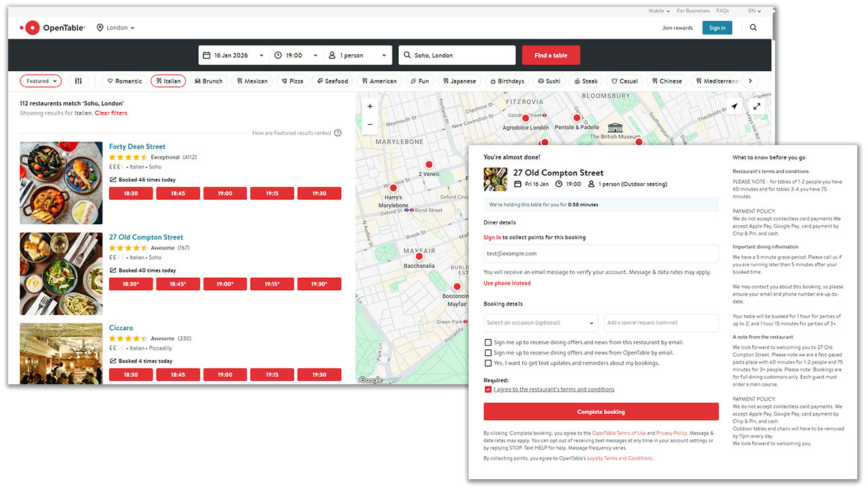Click the Soho, London search field
The image size is (868, 488).
[458, 56]
